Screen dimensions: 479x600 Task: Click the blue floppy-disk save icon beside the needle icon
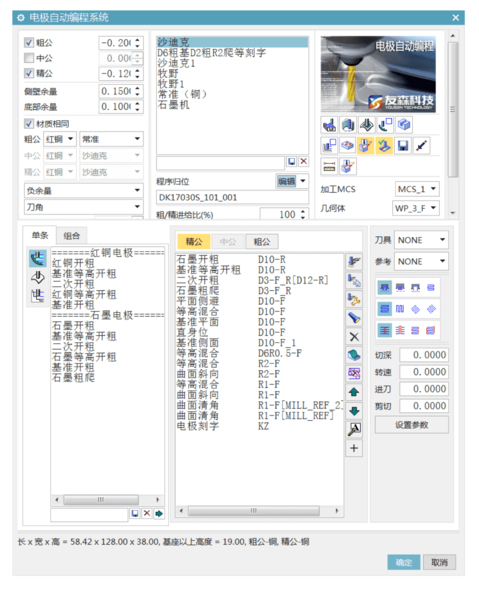[402, 145]
